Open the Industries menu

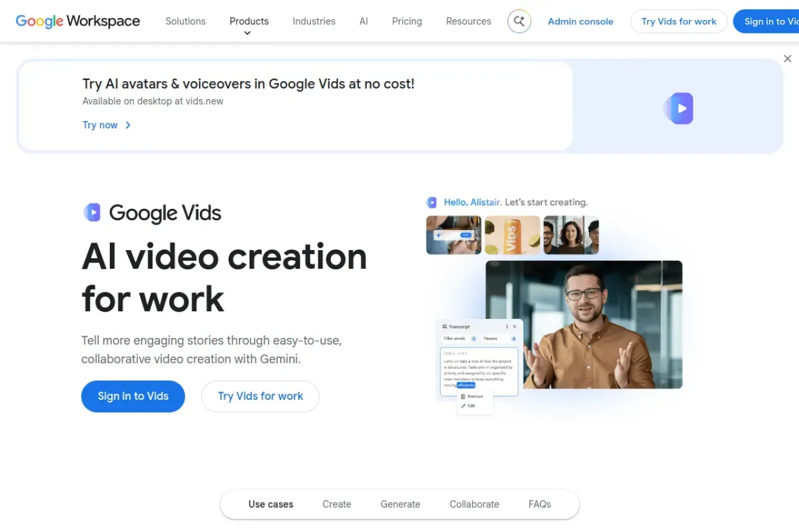tap(314, 21)
